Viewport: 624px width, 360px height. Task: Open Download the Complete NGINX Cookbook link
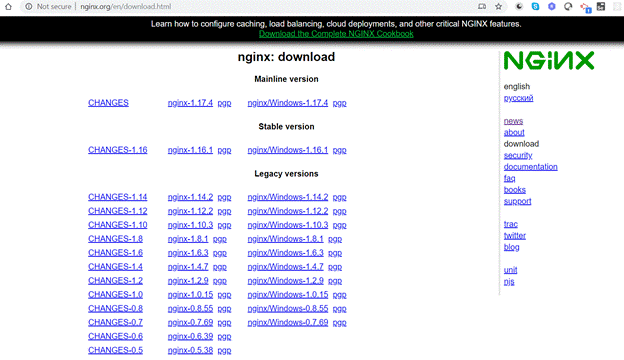[x=336, y=34]
